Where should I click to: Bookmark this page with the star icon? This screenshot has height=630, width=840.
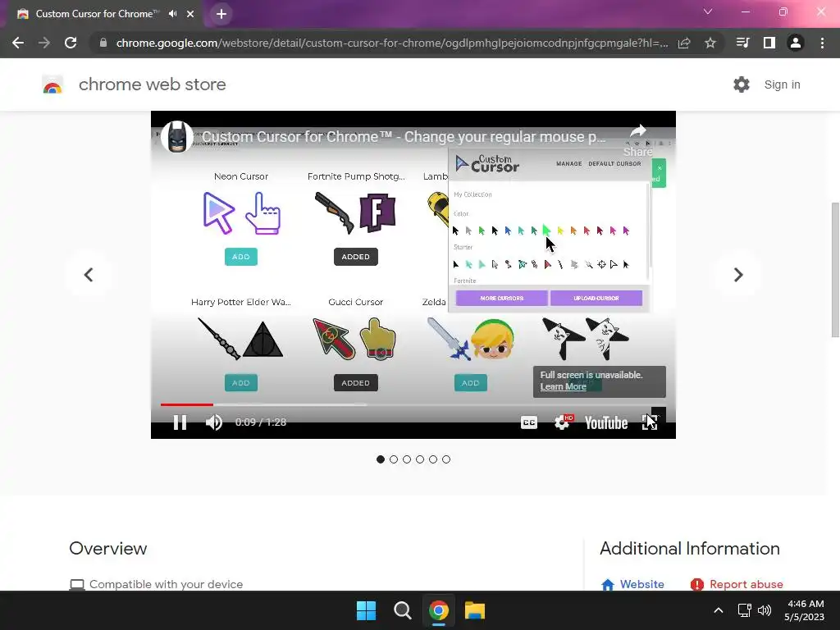(x=710, y=43)
